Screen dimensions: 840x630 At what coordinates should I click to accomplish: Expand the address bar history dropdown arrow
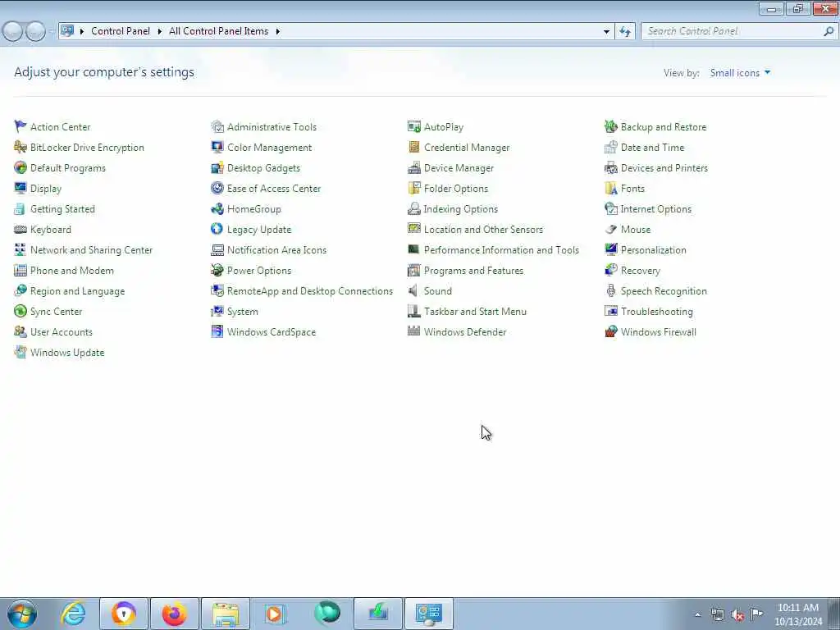(606, 31)
